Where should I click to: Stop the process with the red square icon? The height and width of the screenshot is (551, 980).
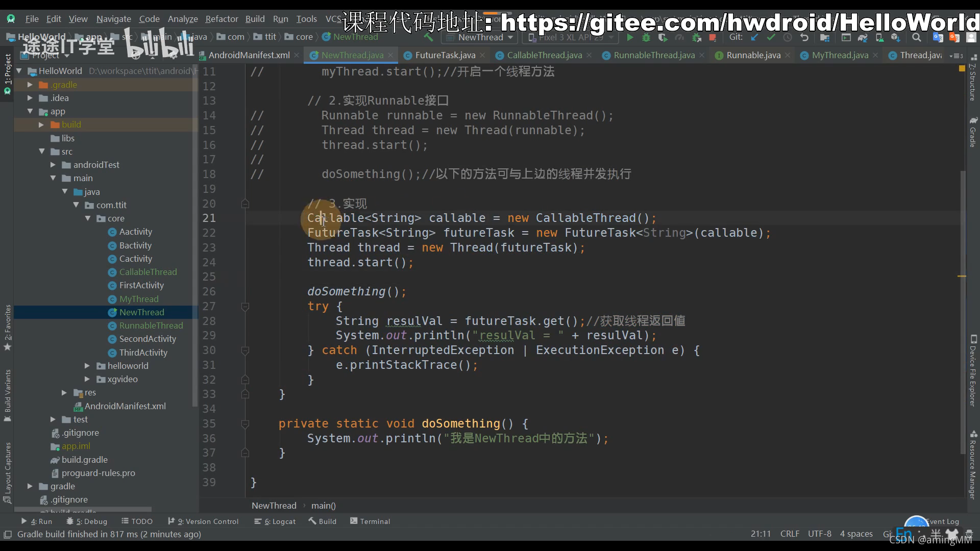pos(712,37)
